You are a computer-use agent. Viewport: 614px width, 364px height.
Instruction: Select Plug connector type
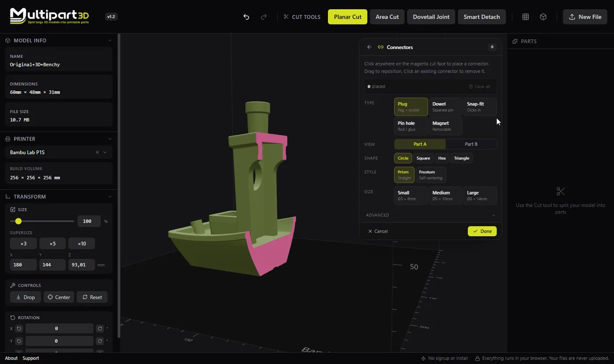pos(411,107)
